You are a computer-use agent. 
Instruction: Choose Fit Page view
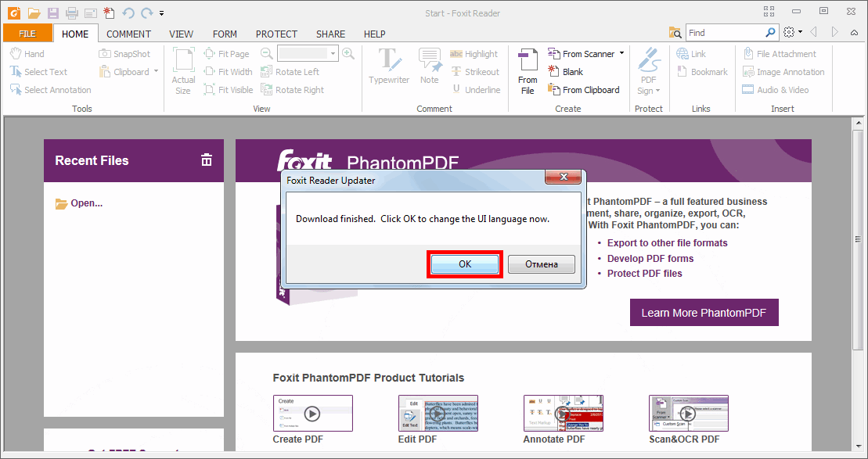[226, 54]
